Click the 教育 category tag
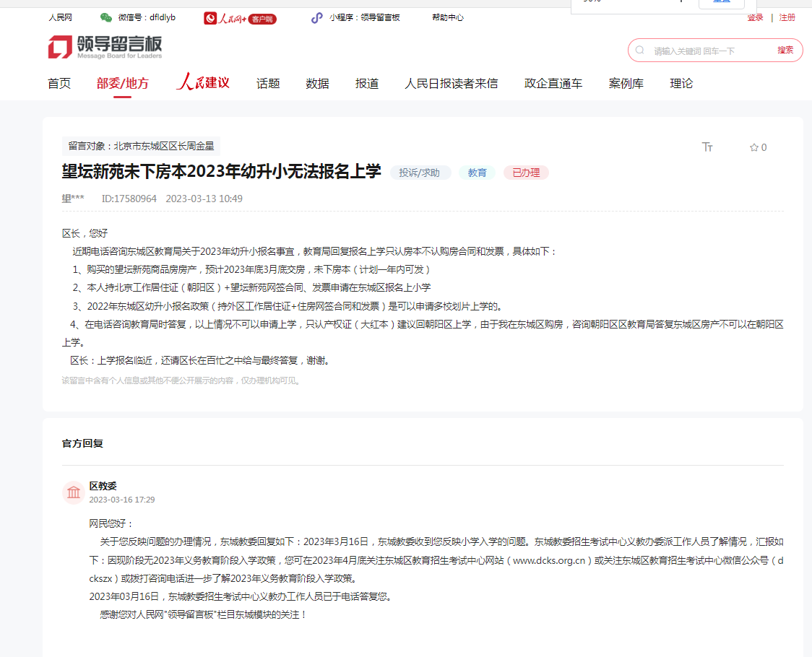Screen dimensions: 812x657 477,173
